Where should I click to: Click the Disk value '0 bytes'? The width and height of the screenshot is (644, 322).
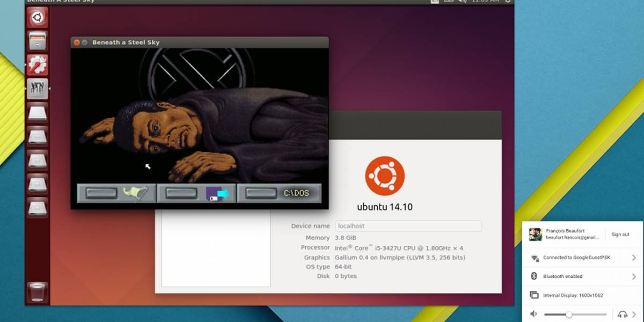coord(346,276)
